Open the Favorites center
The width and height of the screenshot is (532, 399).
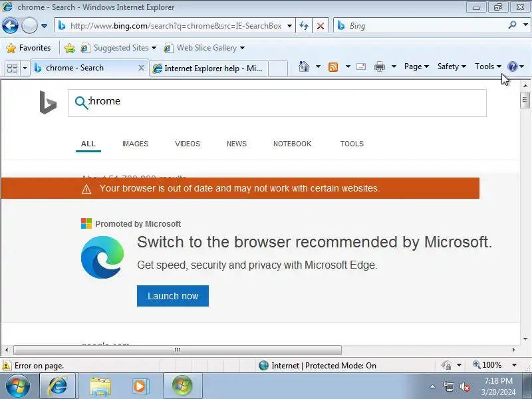(x=29, y=48)
